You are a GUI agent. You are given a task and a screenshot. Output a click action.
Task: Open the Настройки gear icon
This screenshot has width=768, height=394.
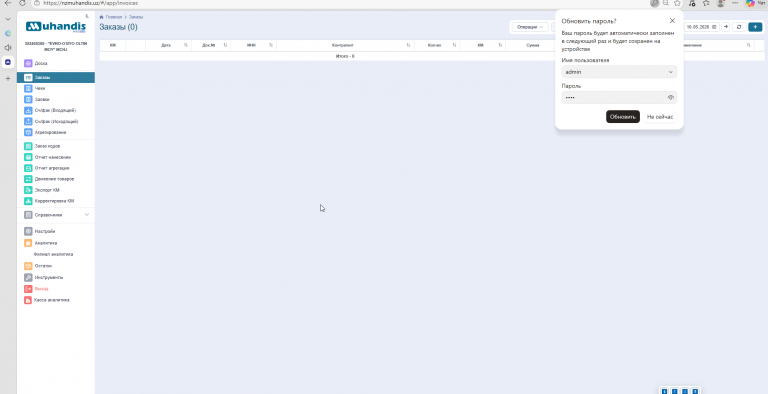(x=28, y=231)
